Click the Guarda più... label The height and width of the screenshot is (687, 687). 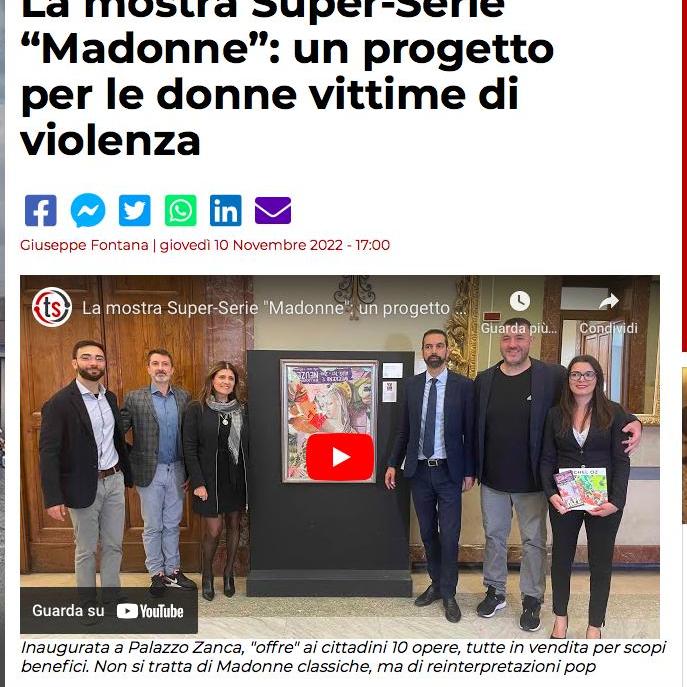(x=519, y=328)
